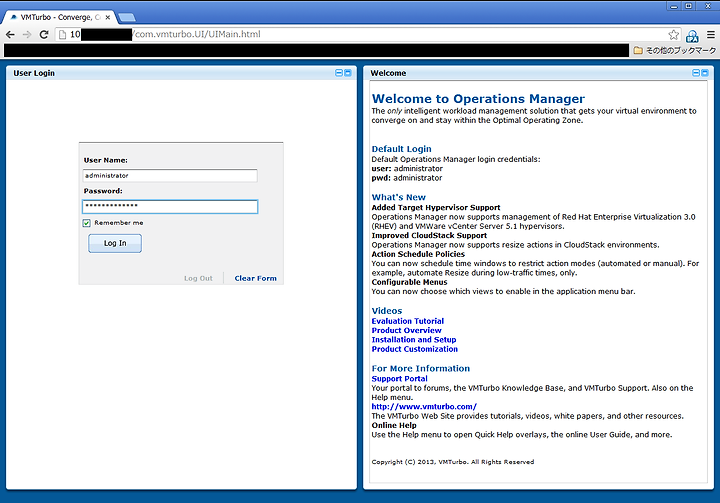Click the For More Information heading
This screenshot has width=720, height=503.
(x=421, y=368)
